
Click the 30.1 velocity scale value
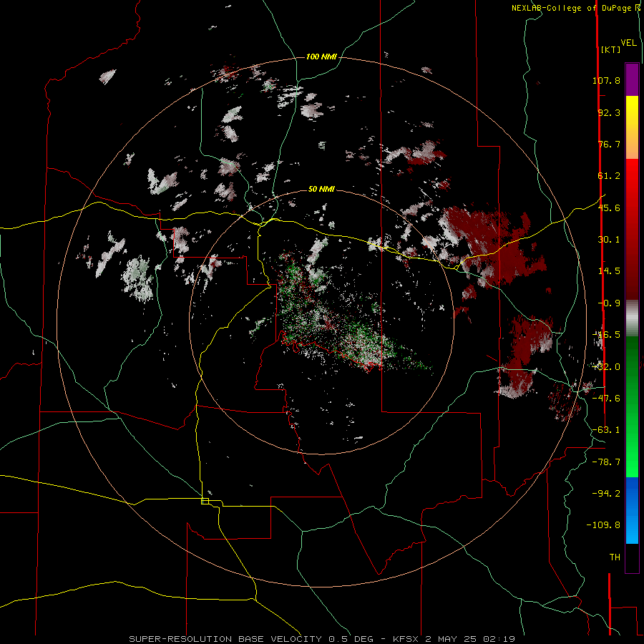(609, 240)
